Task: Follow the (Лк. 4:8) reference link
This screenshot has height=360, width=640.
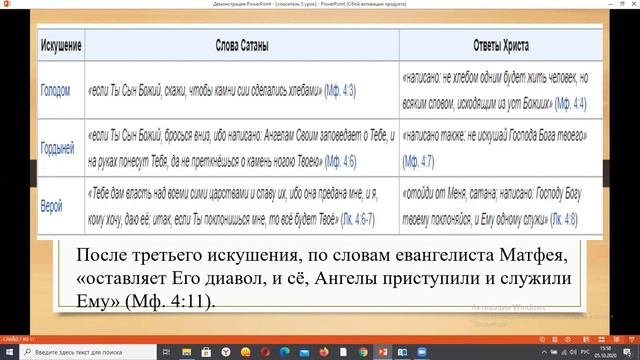Action: coord(564,220)
